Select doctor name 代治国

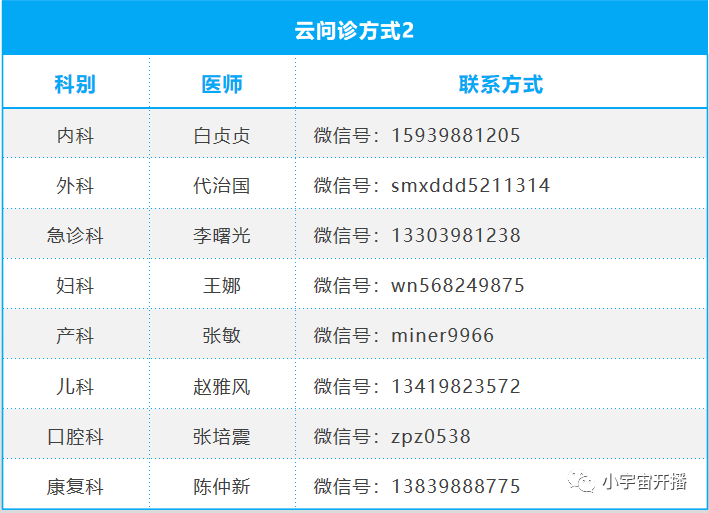[x=222, y=186]
